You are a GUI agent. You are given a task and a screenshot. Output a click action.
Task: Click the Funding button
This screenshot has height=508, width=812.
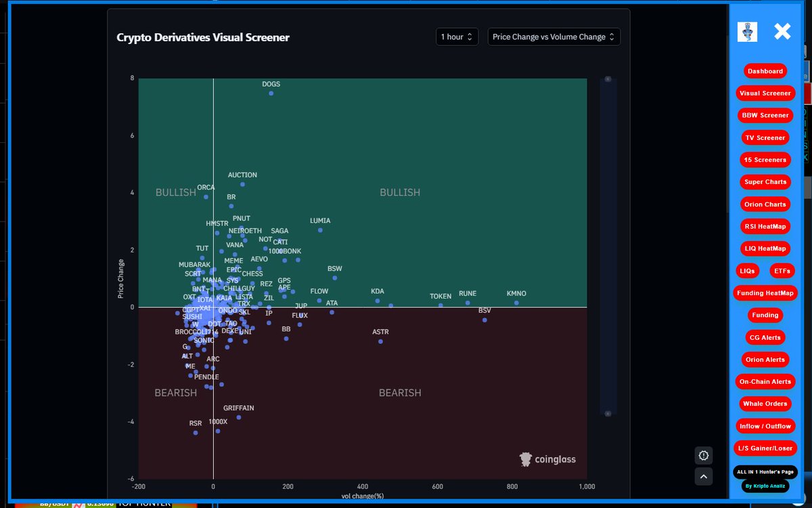pos(765,315)
